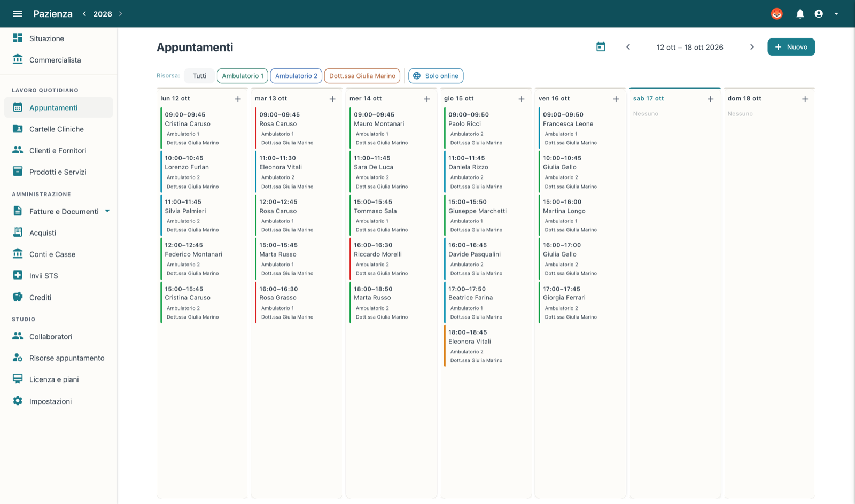Add appointment on mar 13 ott
855x504 pixels.
click(332, 99)
